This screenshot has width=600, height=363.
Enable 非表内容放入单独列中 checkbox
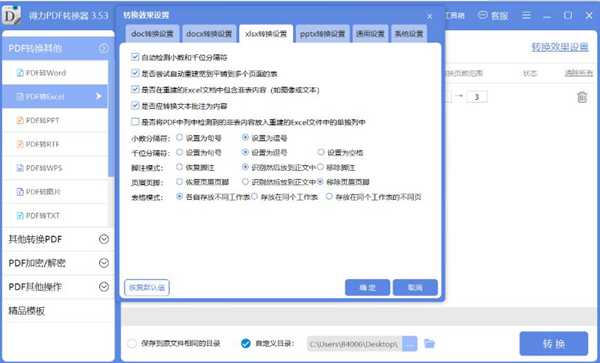pos(135,122)
